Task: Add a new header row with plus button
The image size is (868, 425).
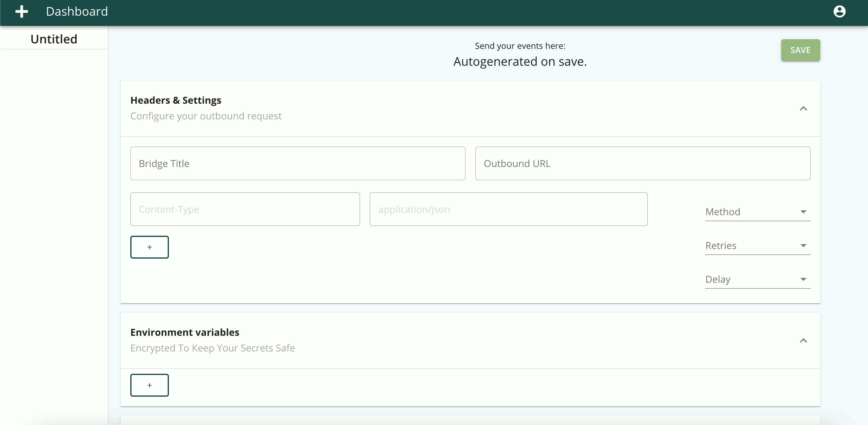Action: (149, 247)
